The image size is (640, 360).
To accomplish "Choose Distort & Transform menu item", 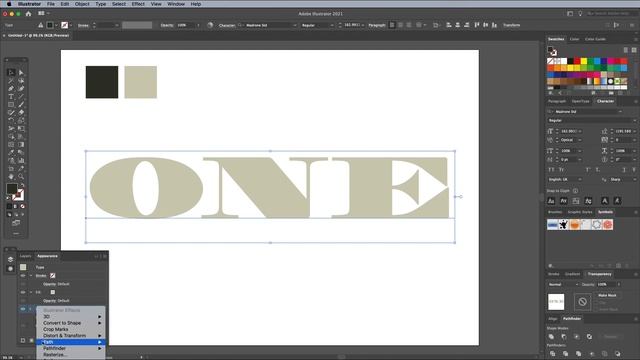I will coord(71,336).
